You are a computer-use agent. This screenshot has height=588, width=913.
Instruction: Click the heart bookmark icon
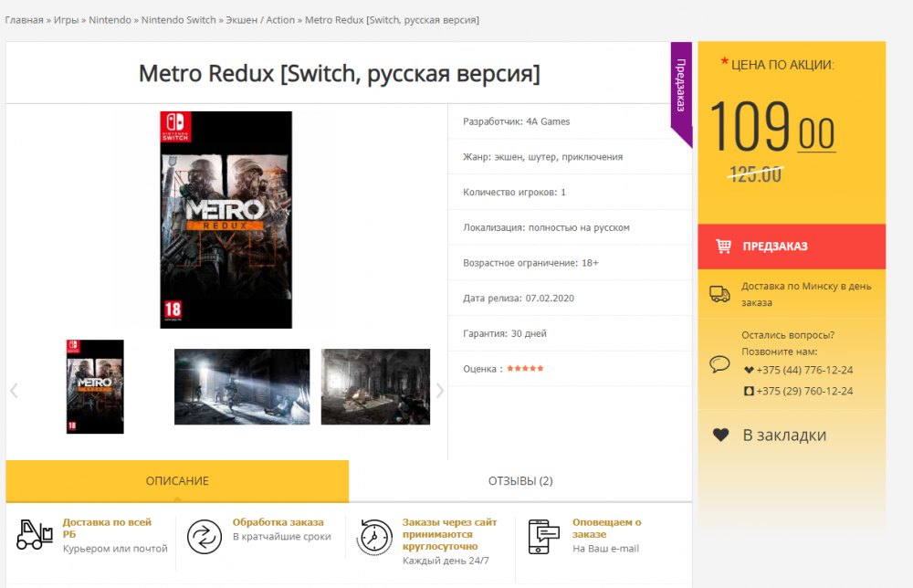[x=720, y=436]
